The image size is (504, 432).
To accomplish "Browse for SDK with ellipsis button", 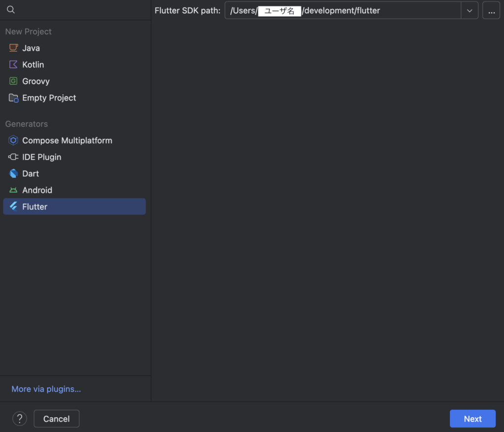I will point(491,11).
